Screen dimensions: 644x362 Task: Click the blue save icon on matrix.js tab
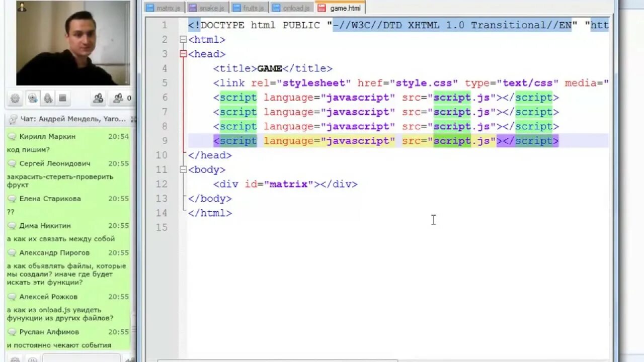pyautogui.click(x=150, y=8)
